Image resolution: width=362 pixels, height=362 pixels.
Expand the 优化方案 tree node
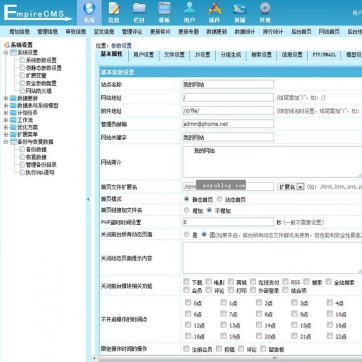tap(6, 127)
